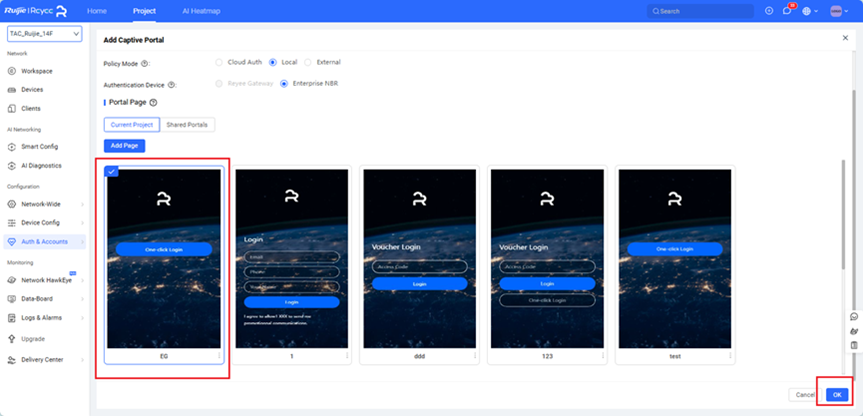Select Cloud Auth policy mode
Screen dimensions: 863x416
tap(219, 62)
